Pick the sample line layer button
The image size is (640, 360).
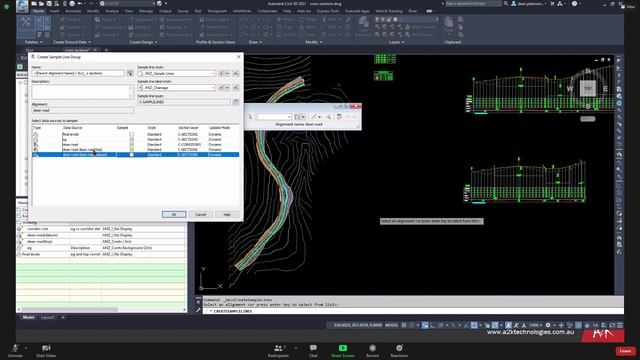(236, 102)
